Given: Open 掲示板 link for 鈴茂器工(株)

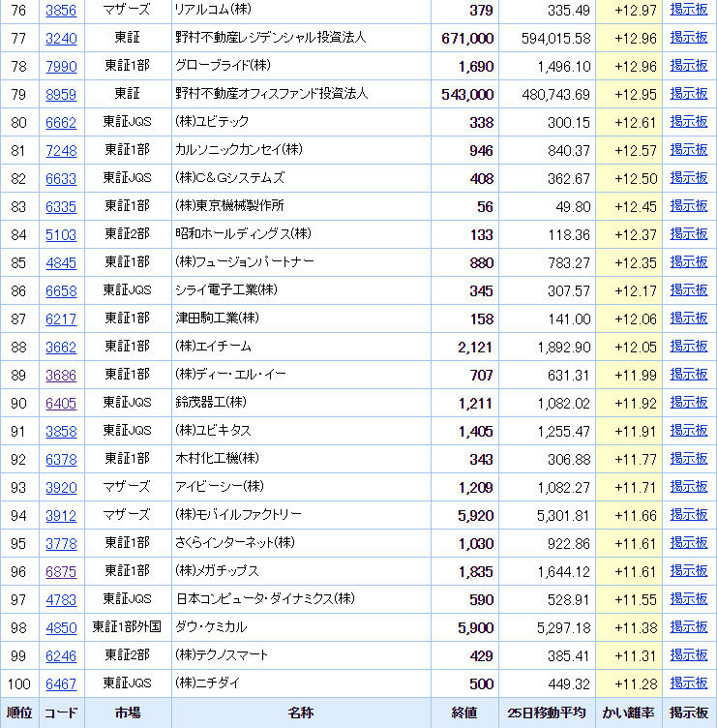Looking at the screenshot, I should pos(689,402).
